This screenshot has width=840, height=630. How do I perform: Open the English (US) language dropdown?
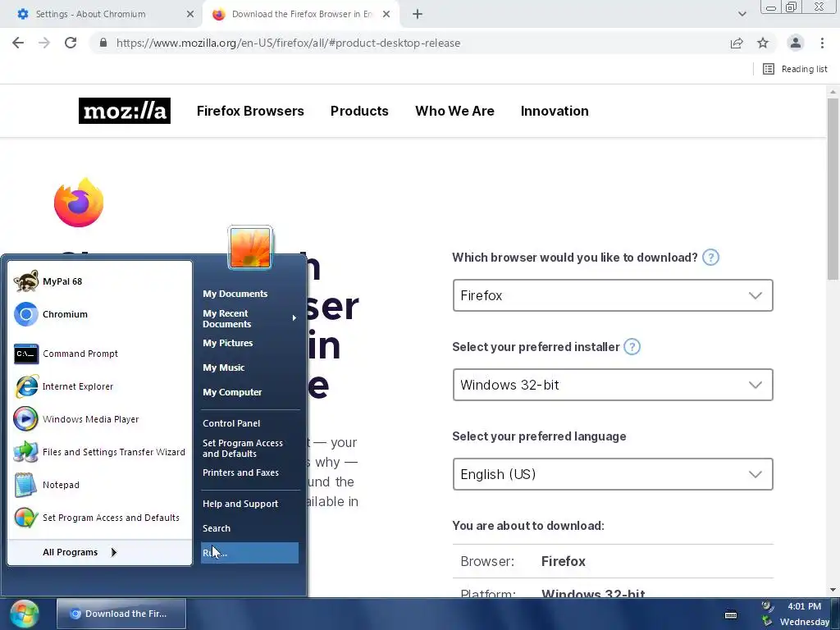[613, 474]
